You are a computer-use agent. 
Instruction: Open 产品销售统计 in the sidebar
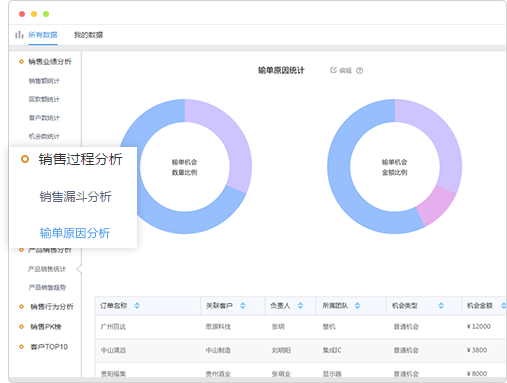tap(47, 269)
